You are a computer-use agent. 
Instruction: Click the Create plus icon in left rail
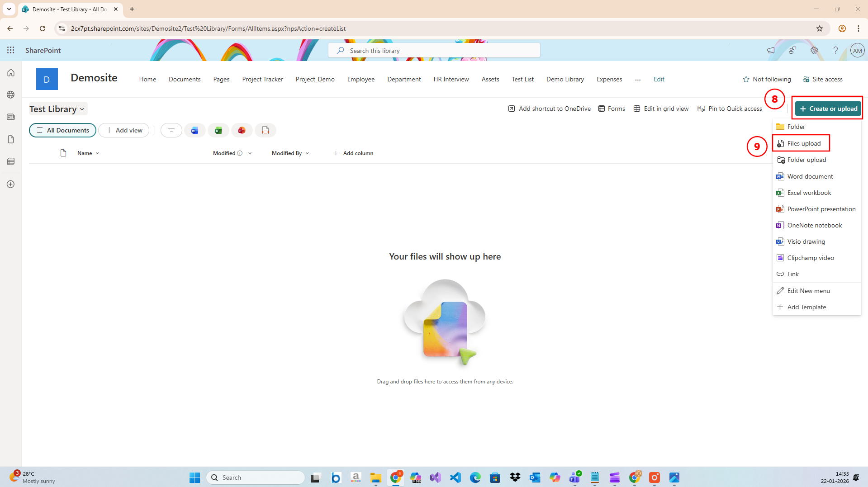[x=11, y=184]
